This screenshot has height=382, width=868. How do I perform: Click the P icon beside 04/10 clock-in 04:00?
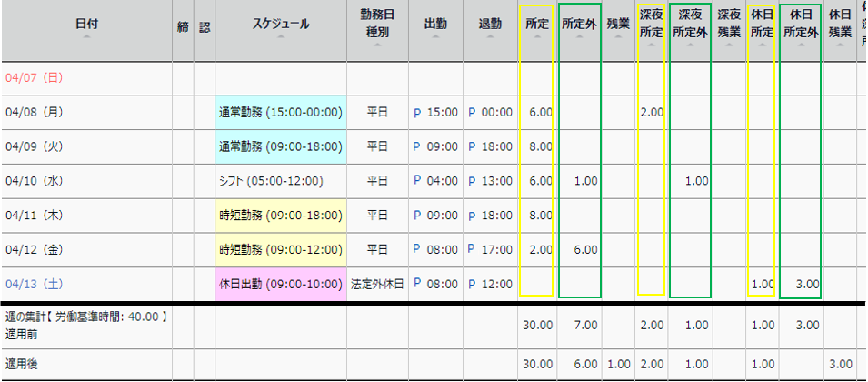coord(417,181)
